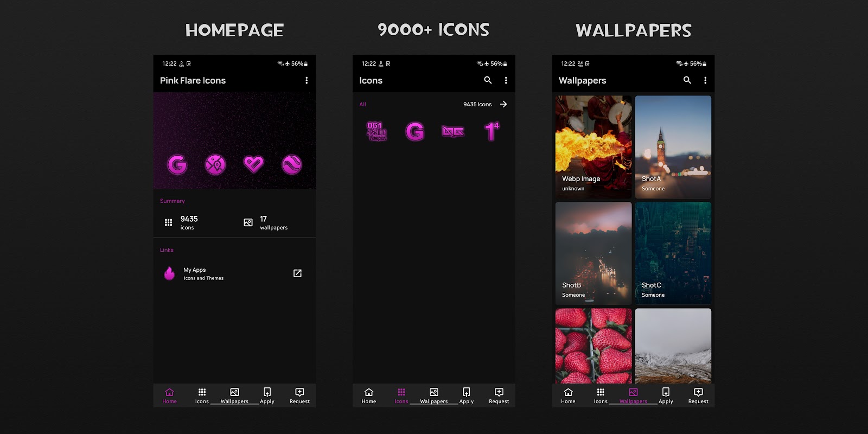Screen dimensions: 868x434
Task: Tap the search icon on Wallpapers screen
Action: tap(687, 80)
